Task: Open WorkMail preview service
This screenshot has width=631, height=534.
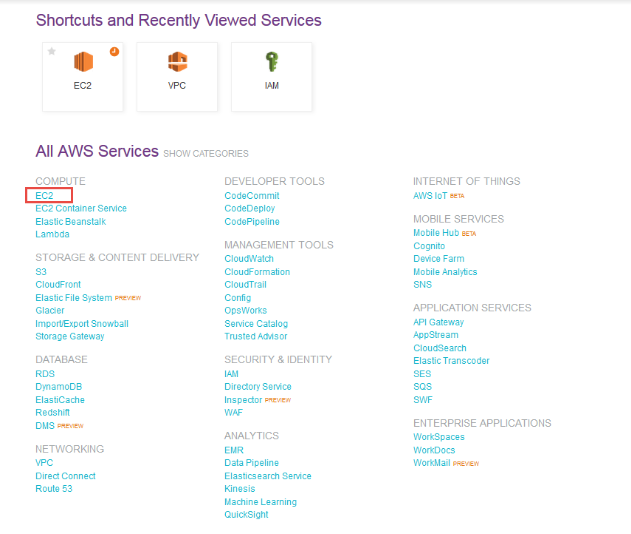Action: click(432, 463)
